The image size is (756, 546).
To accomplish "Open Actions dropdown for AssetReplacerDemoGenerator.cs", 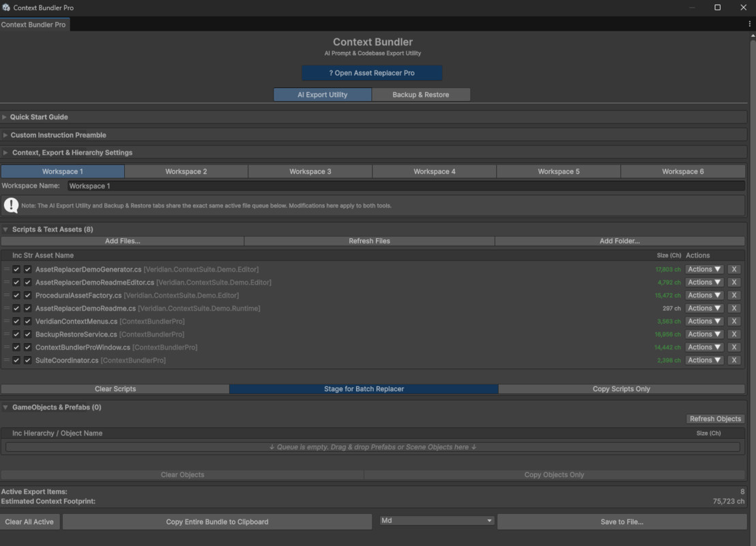I will click(704, 269).
